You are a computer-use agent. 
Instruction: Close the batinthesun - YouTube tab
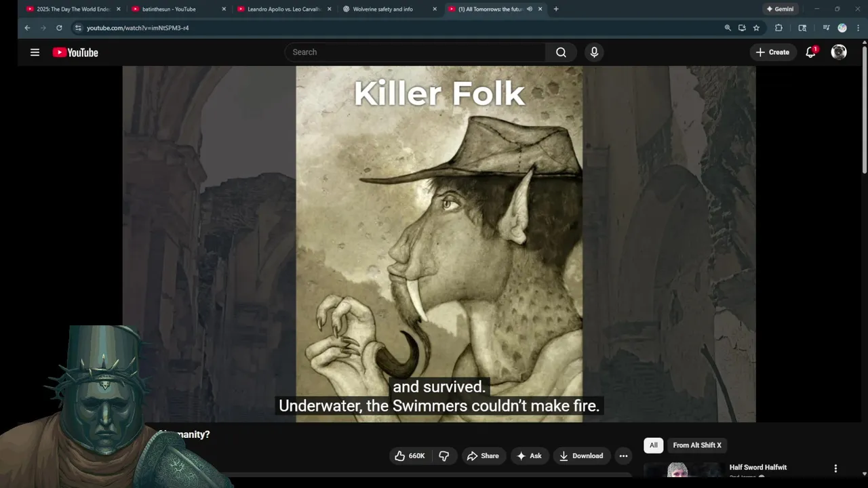[224, 9]
